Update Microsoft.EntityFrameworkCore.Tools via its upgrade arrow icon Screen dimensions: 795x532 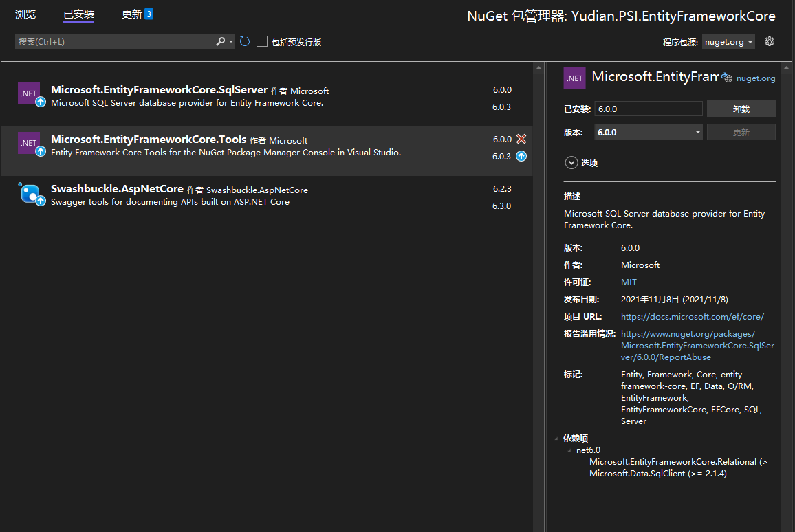click(x=521, y=156)
